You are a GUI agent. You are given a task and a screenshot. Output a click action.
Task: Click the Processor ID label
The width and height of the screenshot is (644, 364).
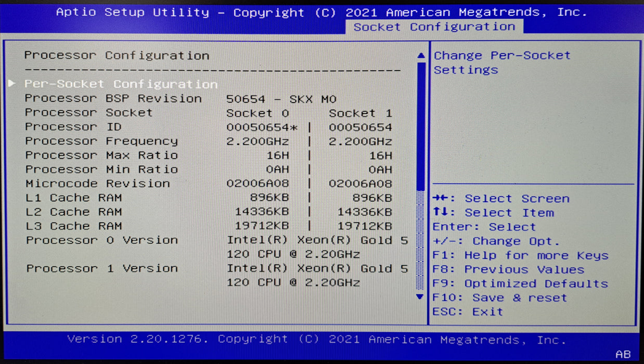coord(73,127)
